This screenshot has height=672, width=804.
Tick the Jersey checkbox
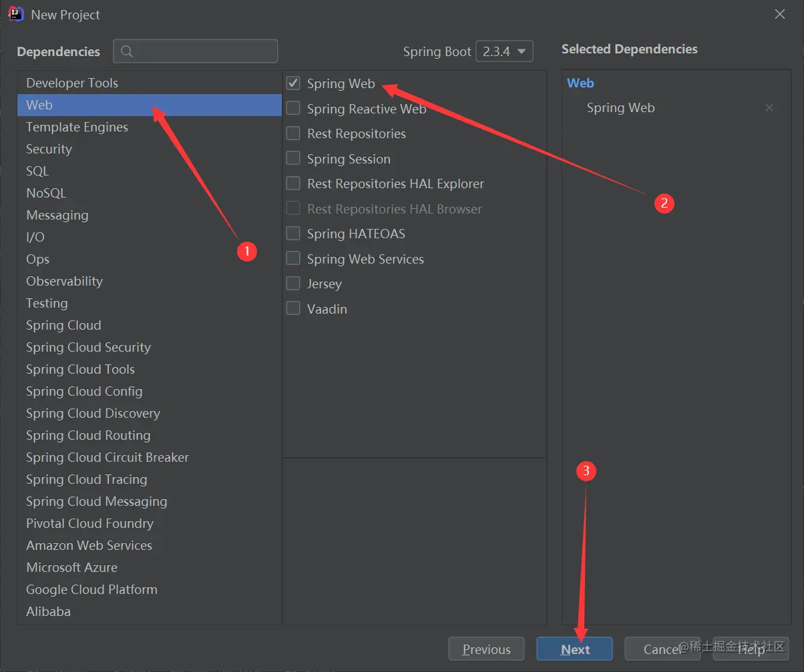click(293, 284)
